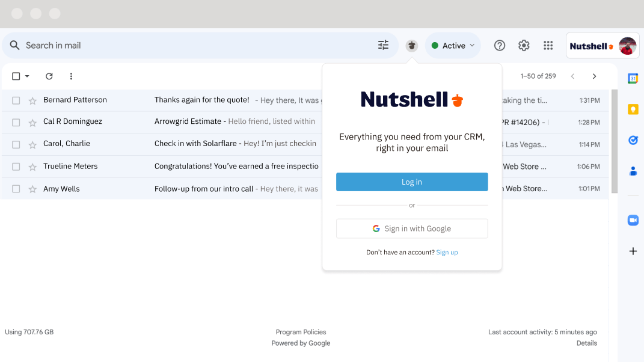The height and width of the screenshot is (362, 644).
Task: Open the Zoom add-on in the sidebar
Action: (x=633, y=220)
